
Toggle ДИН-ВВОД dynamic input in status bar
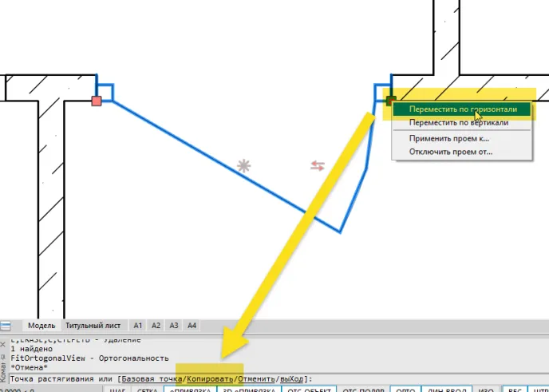[x=447, y=390]
